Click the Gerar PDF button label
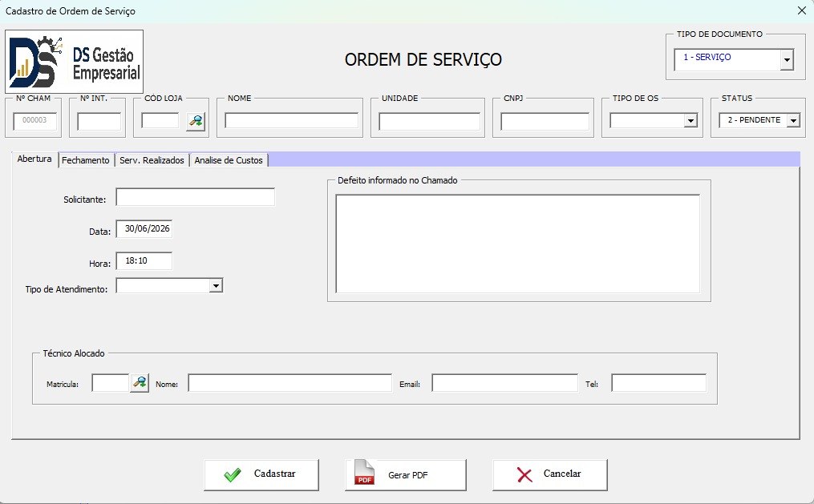The height and width of the screenshot is (504, 814). [x=408, y=475]
